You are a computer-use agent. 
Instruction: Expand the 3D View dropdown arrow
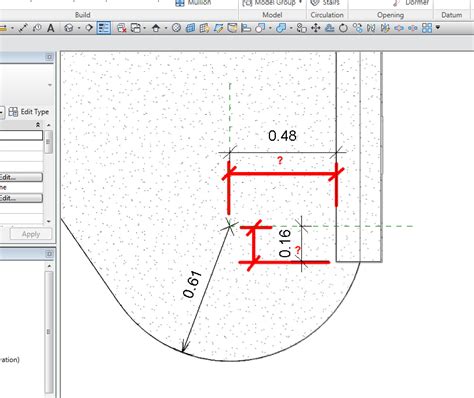click(79, 28)
